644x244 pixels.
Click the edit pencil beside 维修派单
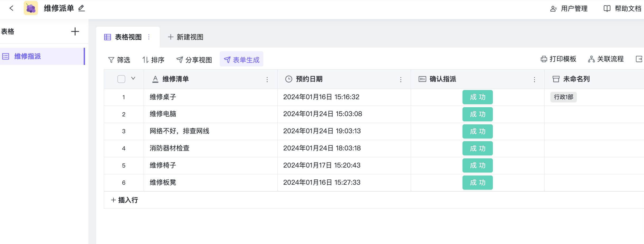[82, 8]
